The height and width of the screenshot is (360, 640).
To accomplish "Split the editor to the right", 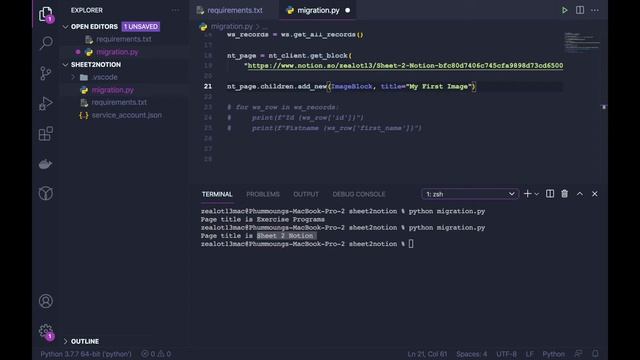I will [x=580, y=10].
